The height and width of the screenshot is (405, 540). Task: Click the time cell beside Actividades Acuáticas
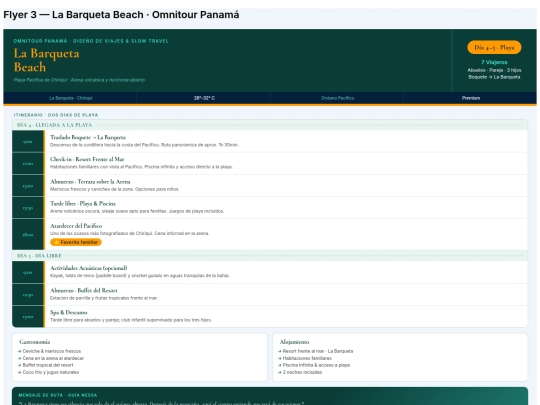click(28, 272)
